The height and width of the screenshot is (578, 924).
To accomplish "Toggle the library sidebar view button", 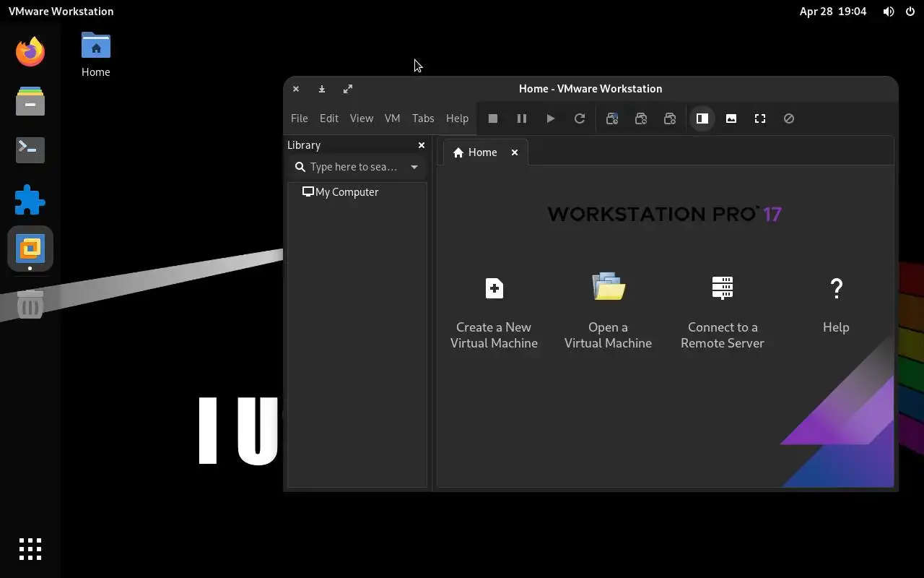I will [702, 118].
